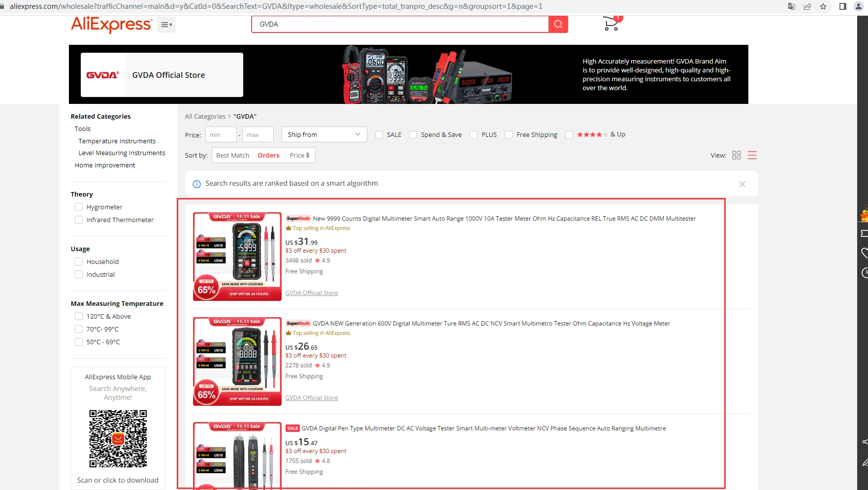Viewport: 868px width, 490px height.
Task: Click the red search magnifier button
Action: (558, 24)
